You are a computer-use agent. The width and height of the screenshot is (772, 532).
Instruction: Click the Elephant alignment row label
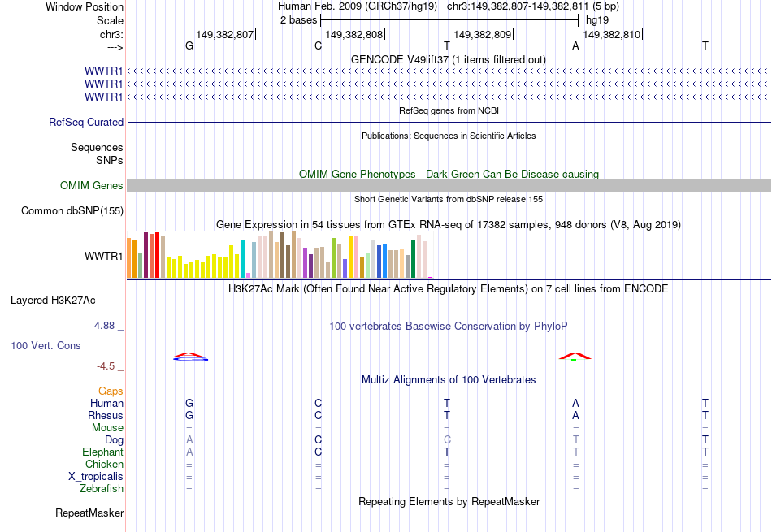click(x=103, y=452)
